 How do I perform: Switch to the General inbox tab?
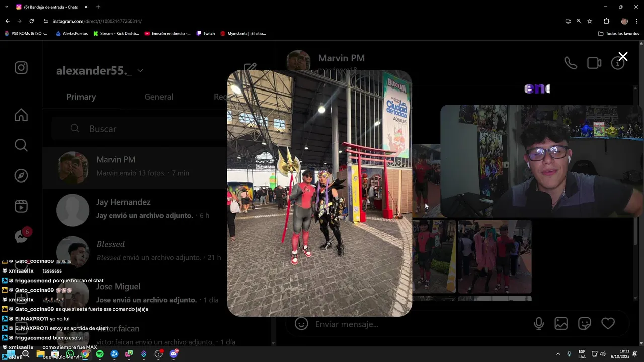tap(158, 97)
